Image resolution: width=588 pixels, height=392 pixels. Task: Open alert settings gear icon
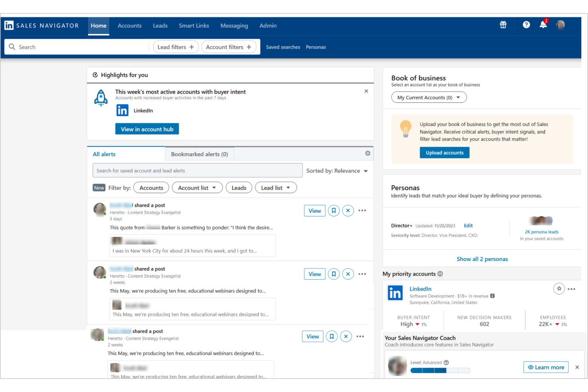(367, 153)
